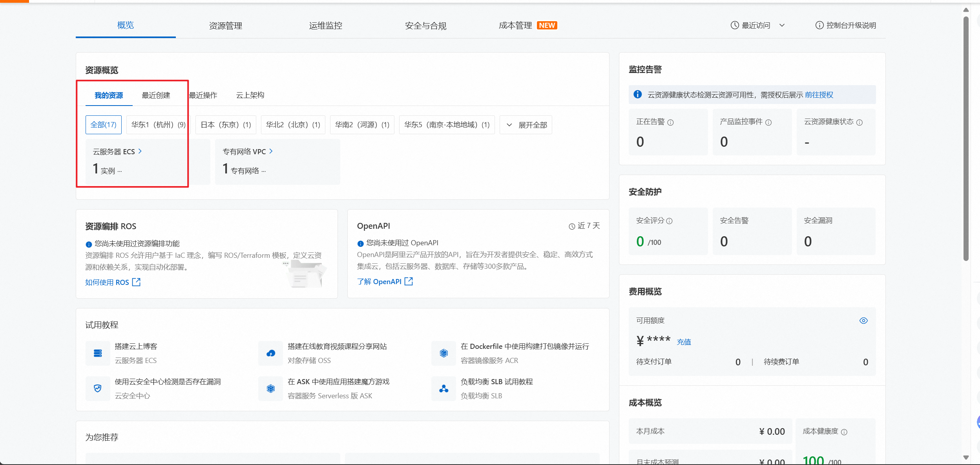This screenshot has height=465, width=980.
Task: Open the 了解 OpenAPI link
Action: click(x=379, y=282)
